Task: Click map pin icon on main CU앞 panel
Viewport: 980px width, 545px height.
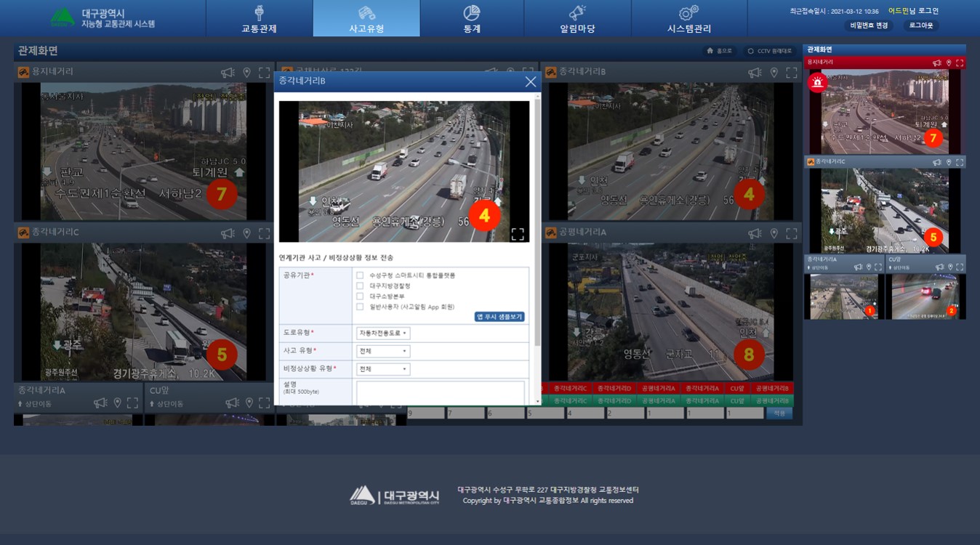Action: click(249, 403)
